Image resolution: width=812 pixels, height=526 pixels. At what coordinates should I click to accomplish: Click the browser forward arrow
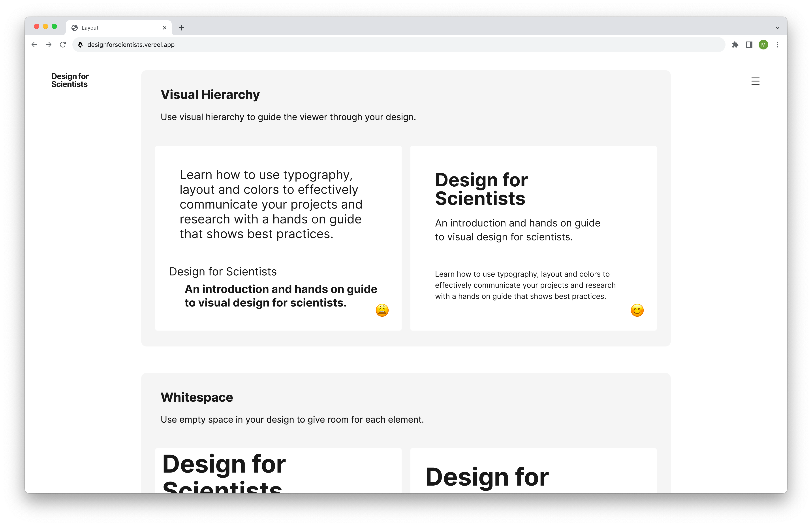(x=49, y=45)
